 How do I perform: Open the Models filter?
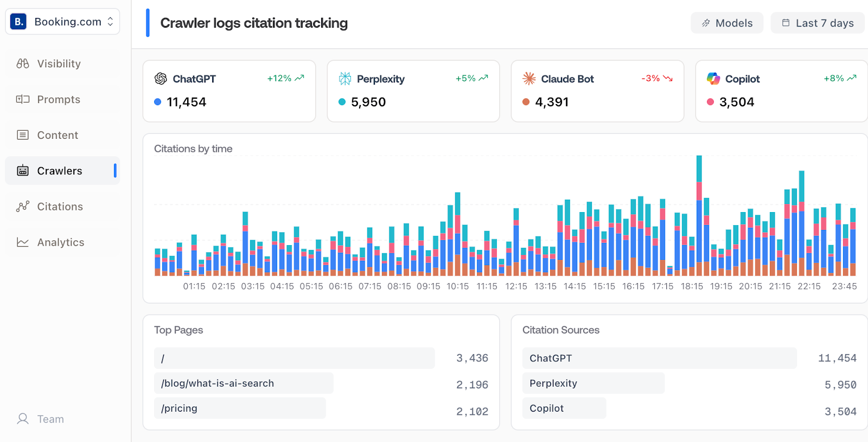pos(727,23)
